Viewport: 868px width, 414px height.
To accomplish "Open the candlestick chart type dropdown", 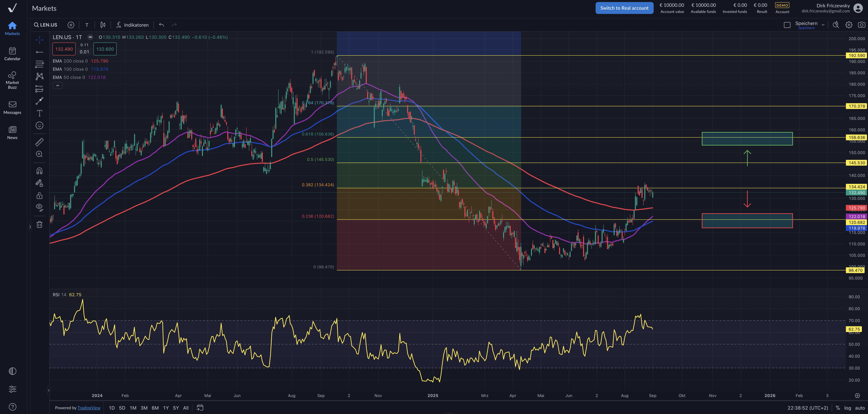I will [103, 25].
